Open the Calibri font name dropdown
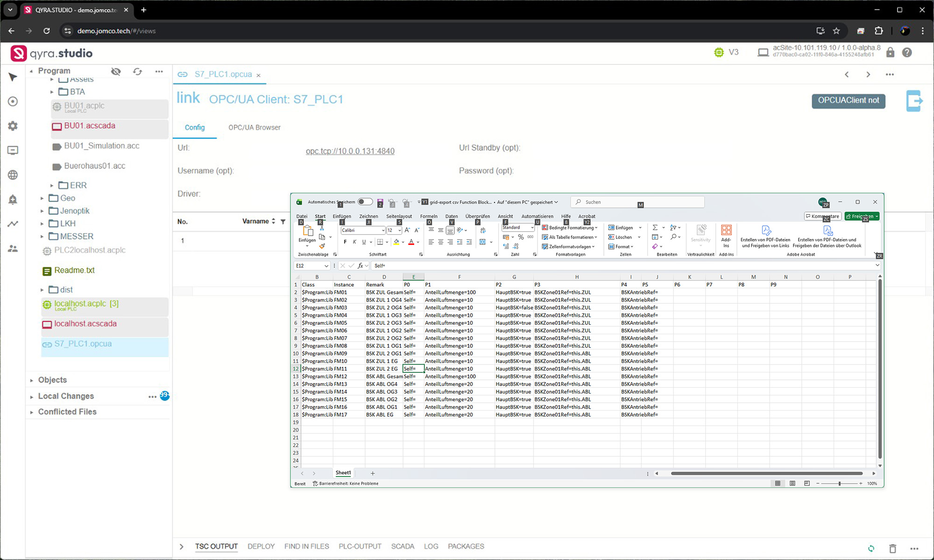The width and height of the screenshot is (934, 560). tap(383, 231)
